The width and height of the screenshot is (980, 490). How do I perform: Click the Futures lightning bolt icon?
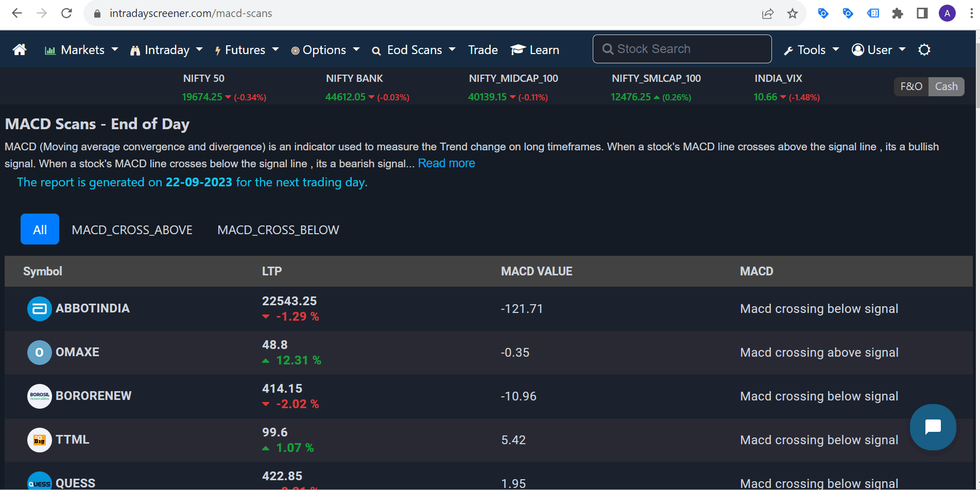click(218, 49)
